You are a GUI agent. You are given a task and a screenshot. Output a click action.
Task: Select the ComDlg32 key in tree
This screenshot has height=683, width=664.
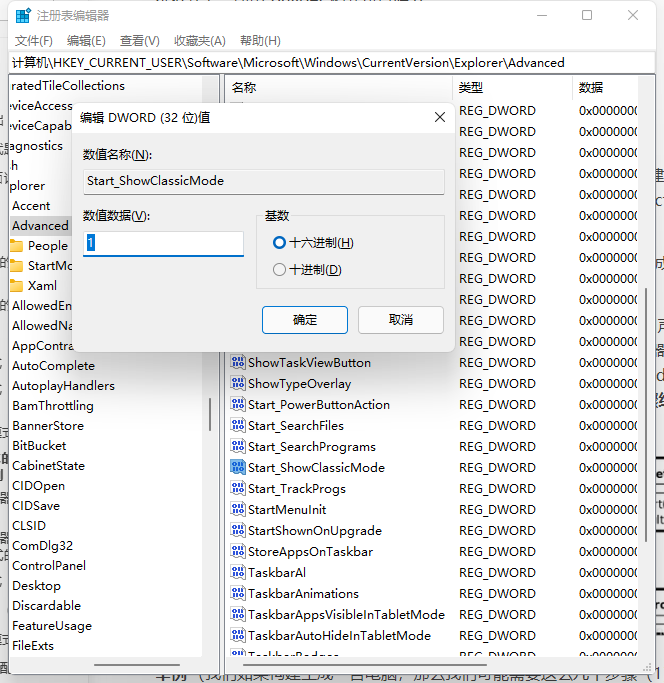point(42,546)
